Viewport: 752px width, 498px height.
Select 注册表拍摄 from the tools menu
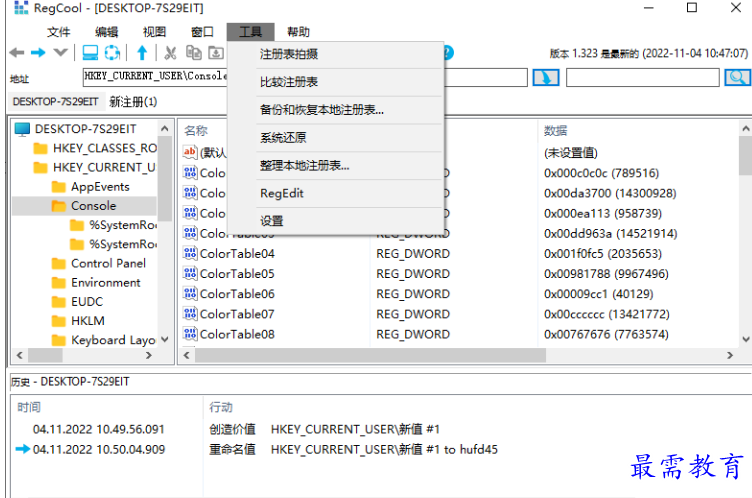click(336, 54)
